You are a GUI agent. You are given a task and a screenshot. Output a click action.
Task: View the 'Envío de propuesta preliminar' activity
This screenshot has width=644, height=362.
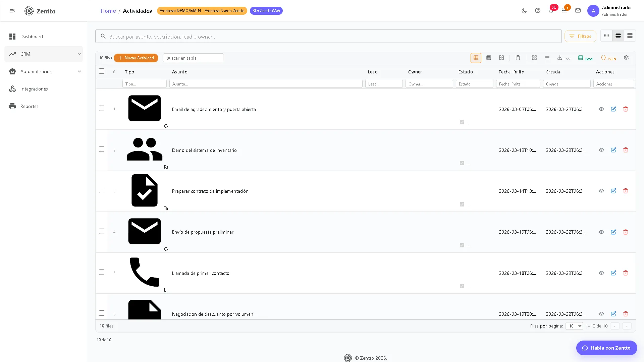click(x=601, y=232)
